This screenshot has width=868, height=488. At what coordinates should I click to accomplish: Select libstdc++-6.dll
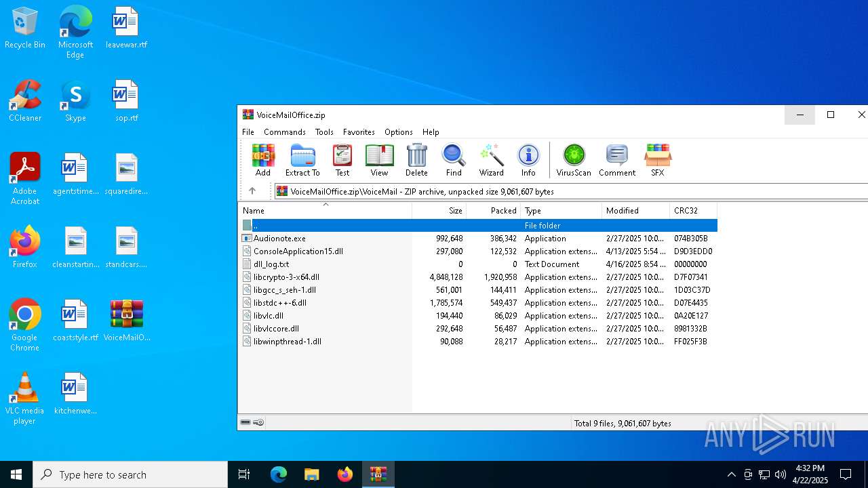tap(478, 303)
